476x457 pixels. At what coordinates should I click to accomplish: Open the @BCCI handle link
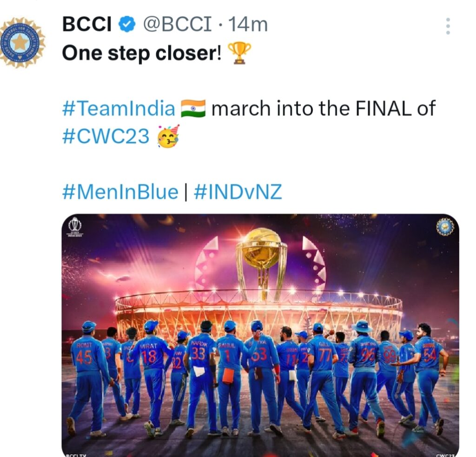coord(177,25)
